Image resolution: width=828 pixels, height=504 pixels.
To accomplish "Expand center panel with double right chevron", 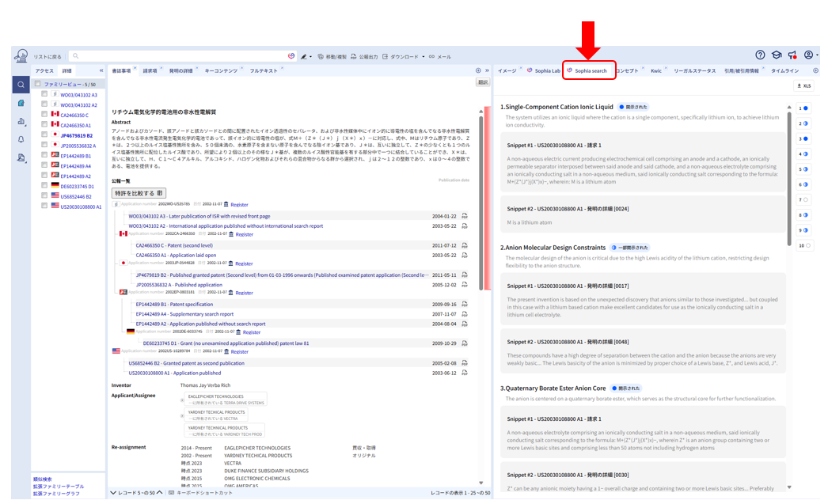I will click(x=487, y=70).
